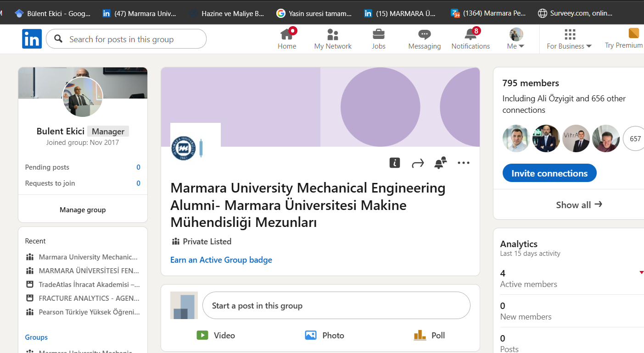
Task: Click Start a post in this group
Action: click(336, 305)
